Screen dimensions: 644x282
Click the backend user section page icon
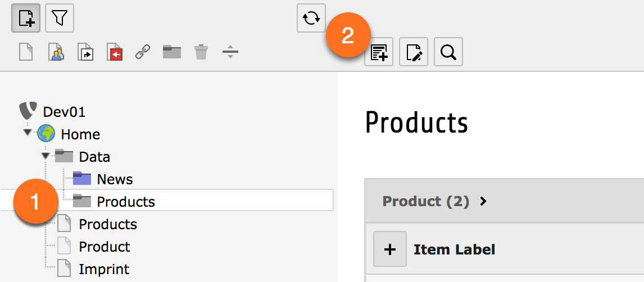pyautogui.click(x=55, y=52)
